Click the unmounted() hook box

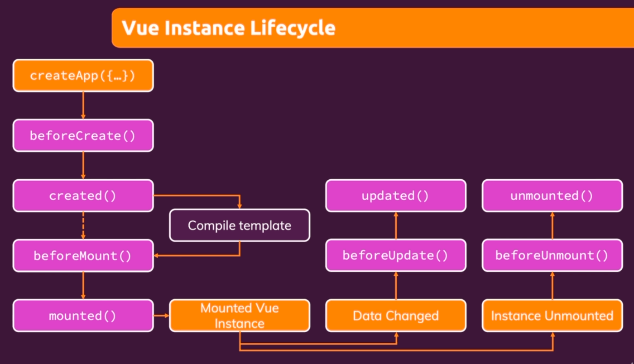coord(552,196)
